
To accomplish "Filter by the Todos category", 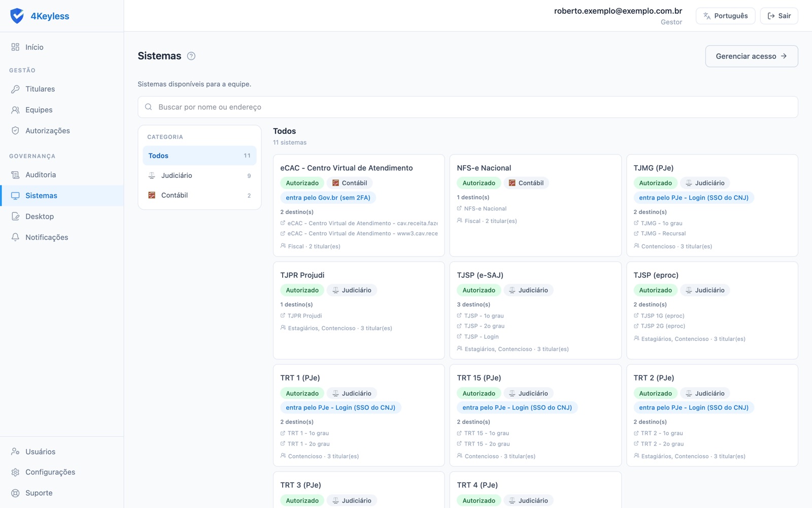I will point(199,155).
